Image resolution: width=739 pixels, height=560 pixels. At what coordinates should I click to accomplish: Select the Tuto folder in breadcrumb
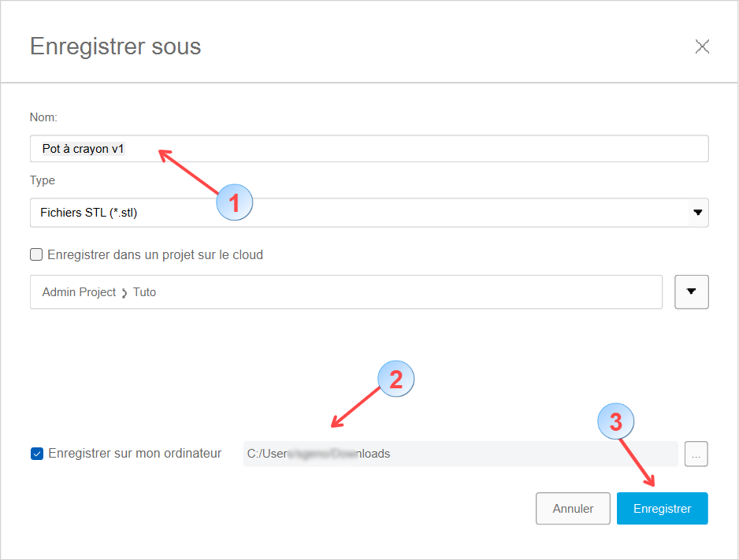(x=145, y=292)
